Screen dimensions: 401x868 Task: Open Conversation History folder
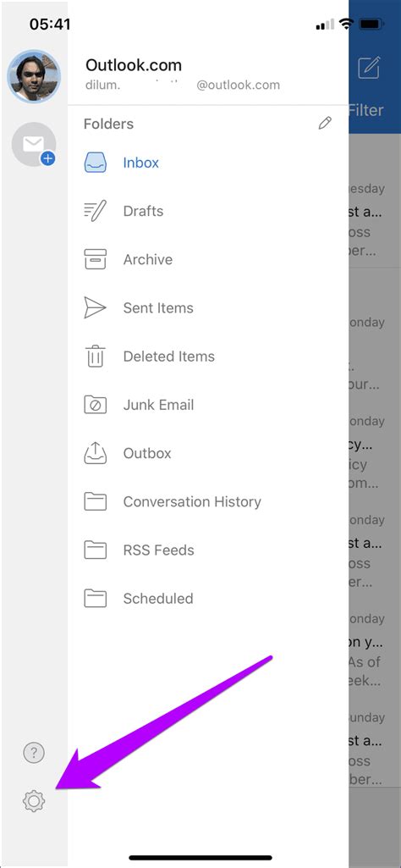tap(208, 501)
